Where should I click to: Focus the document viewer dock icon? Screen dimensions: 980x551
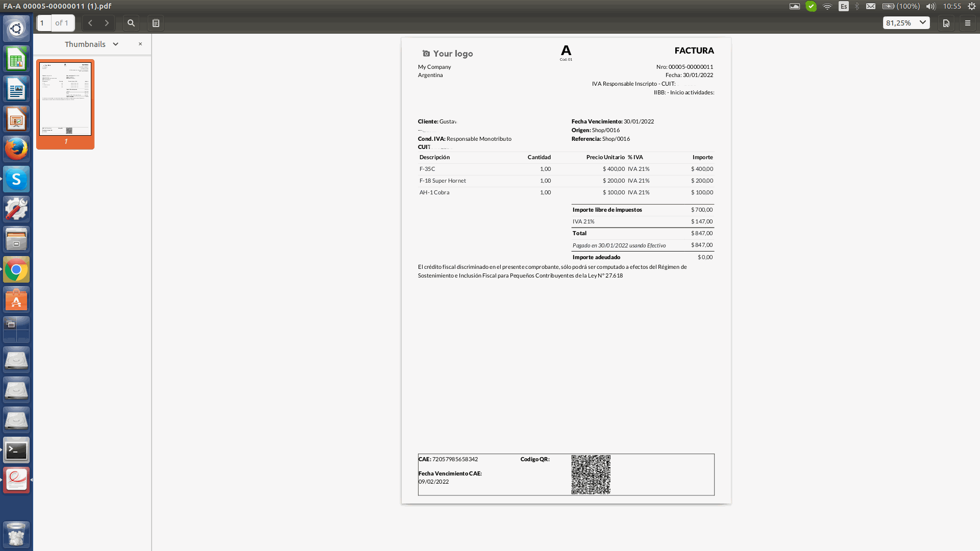(x=16, y=480)
